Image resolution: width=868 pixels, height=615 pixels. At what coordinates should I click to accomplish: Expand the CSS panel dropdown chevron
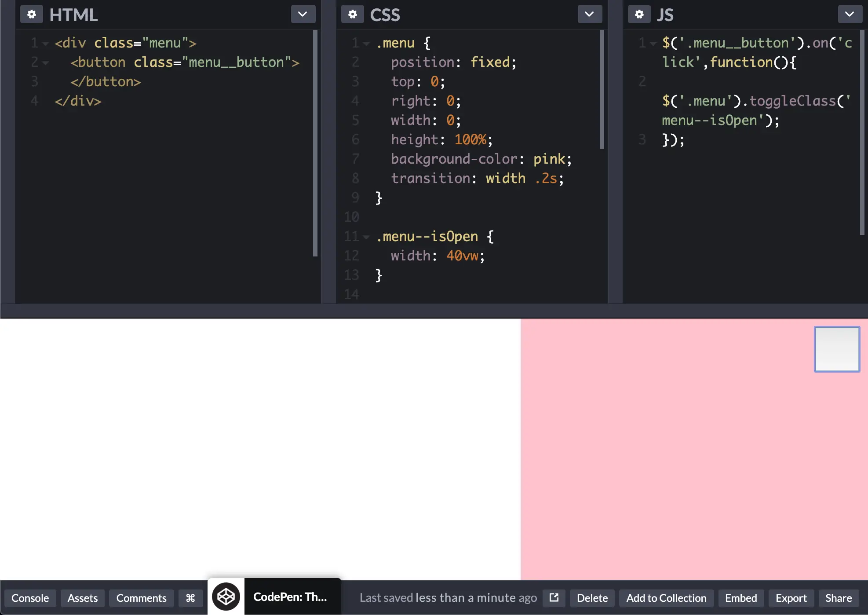click(x=589, y=15)
